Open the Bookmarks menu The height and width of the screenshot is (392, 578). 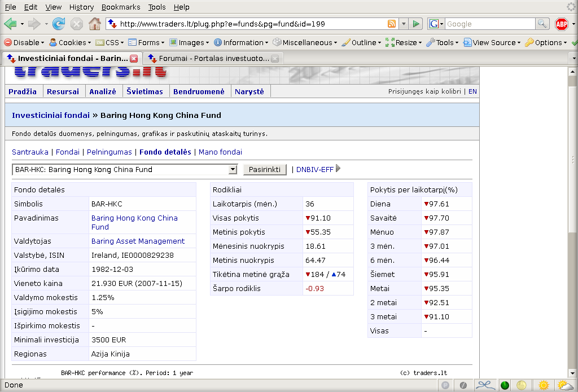point(121,7)
